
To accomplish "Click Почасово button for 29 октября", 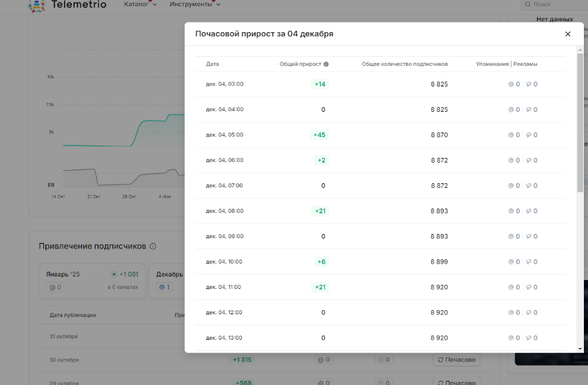I will click(x=456, y=382).
